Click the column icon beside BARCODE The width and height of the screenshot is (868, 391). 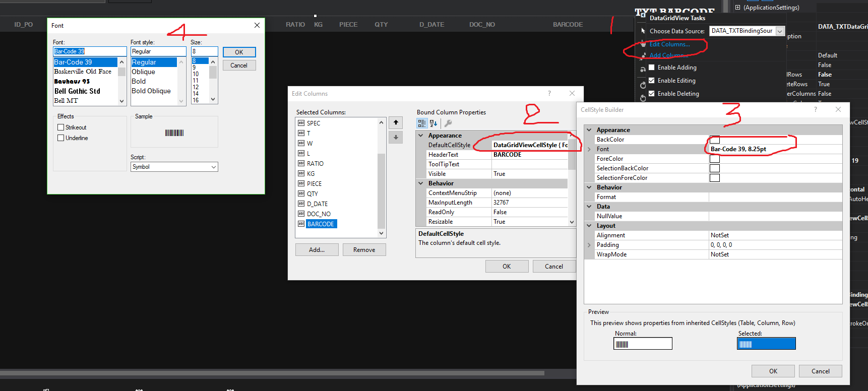click(x=301, y=224)
